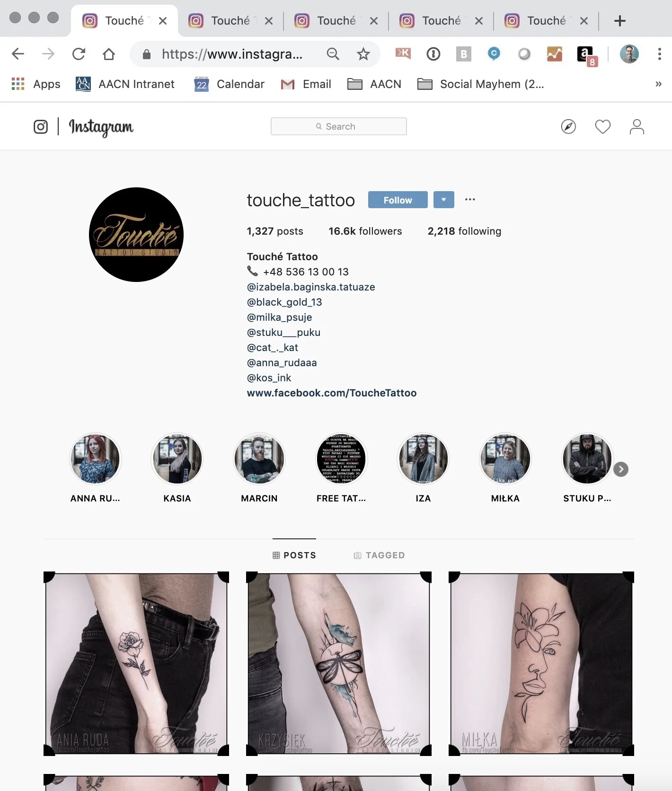Open the Instagram Explore compass icon
The width and height of the screenshot is (672, 791).
click(x=568, y=127)
